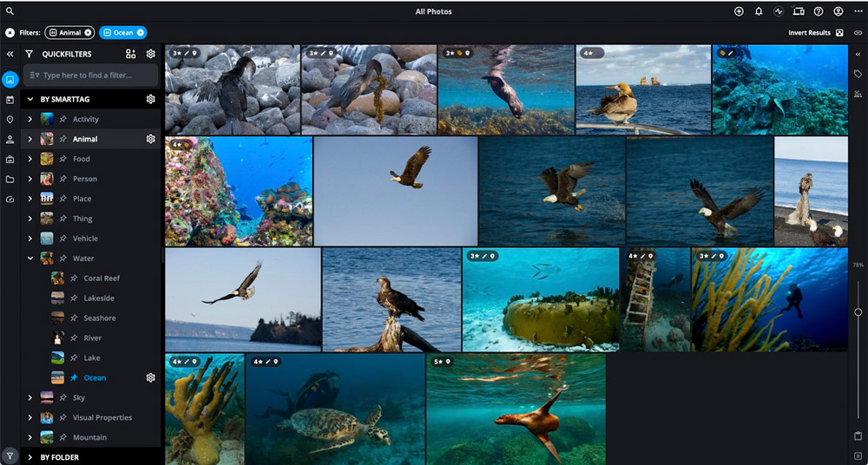Expand the Animal smart tag group

(30, 139)
